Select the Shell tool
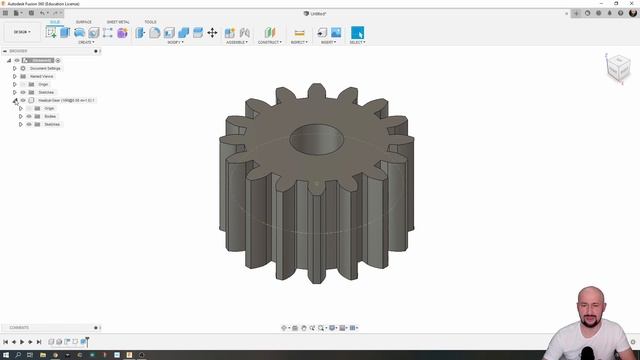Screen dimensions: 640x360 pyautogui.click(x=169, y=33)
